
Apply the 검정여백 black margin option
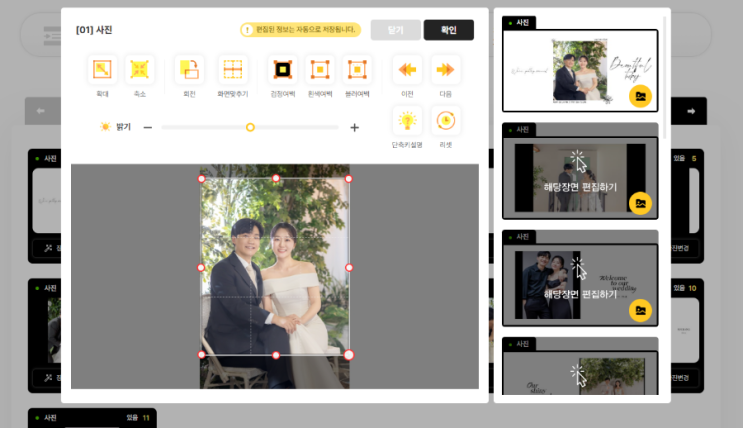pyautogui.click(x=283, y=70)
